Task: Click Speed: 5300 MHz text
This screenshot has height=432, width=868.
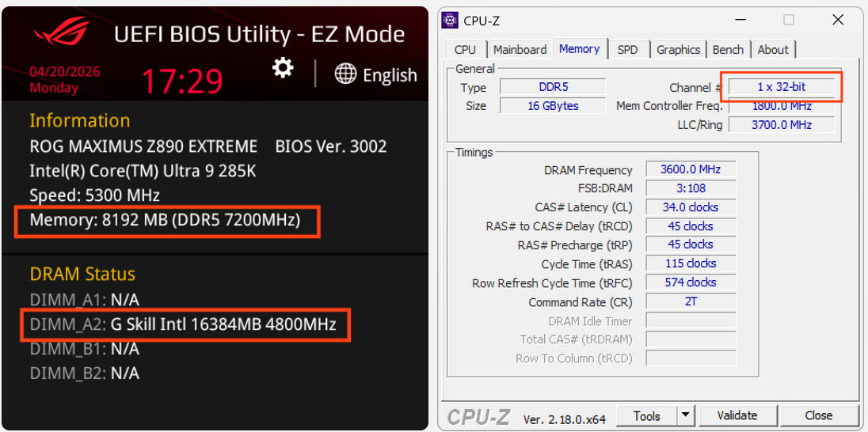Action: tap(95, 195)
